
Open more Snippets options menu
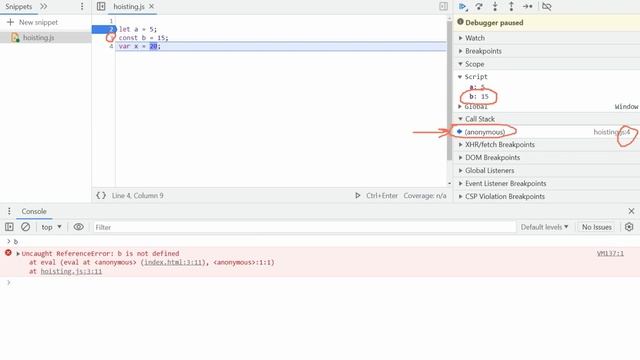[82, 7]
